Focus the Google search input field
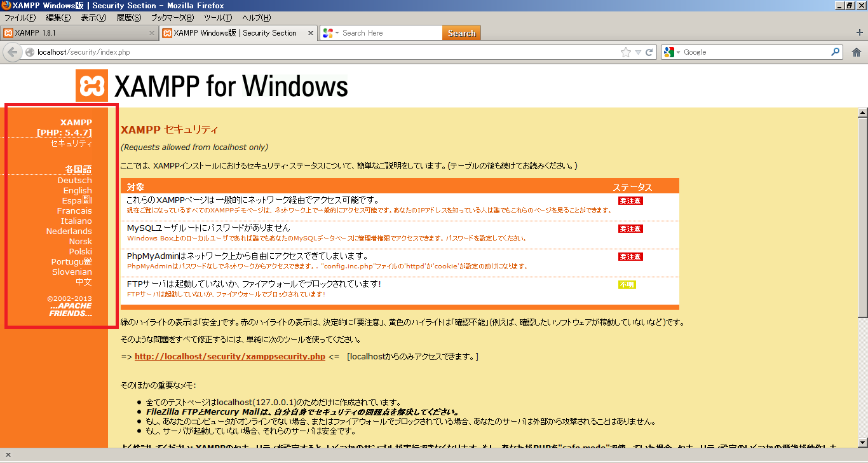 [x=755, y=52]
